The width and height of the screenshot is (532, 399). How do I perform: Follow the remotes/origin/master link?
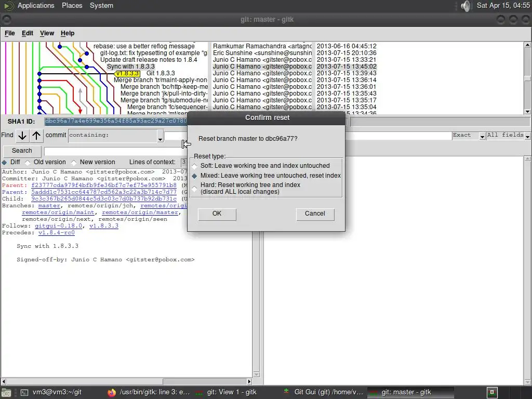140,212
